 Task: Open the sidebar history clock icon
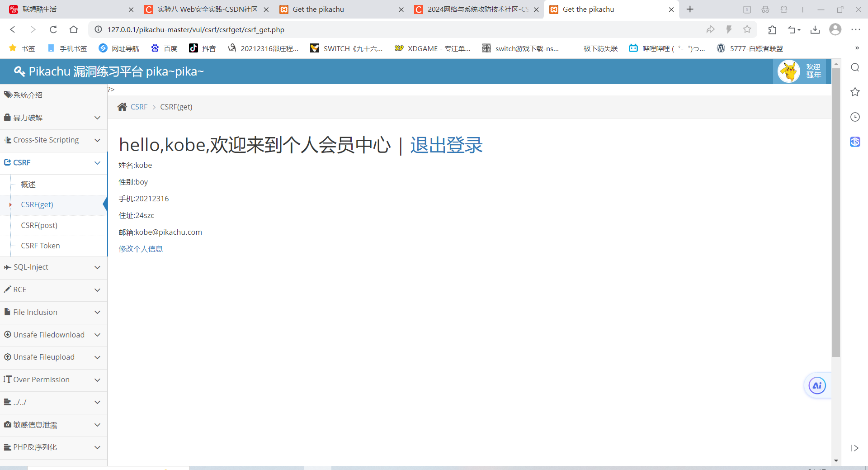coord(855,117)
